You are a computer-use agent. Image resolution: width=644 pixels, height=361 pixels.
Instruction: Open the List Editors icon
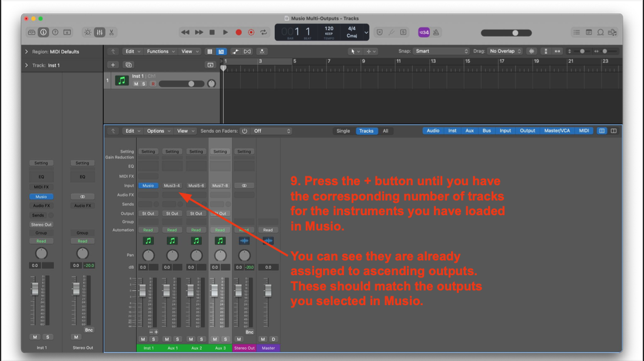pos(576,32)
